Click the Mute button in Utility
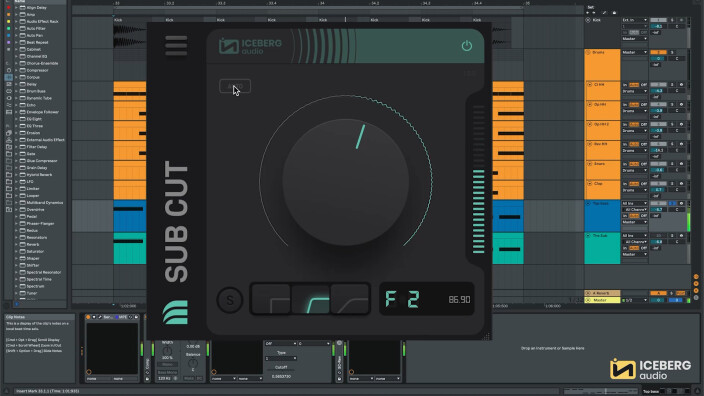The image size is (704, 396). click(189, 378)
